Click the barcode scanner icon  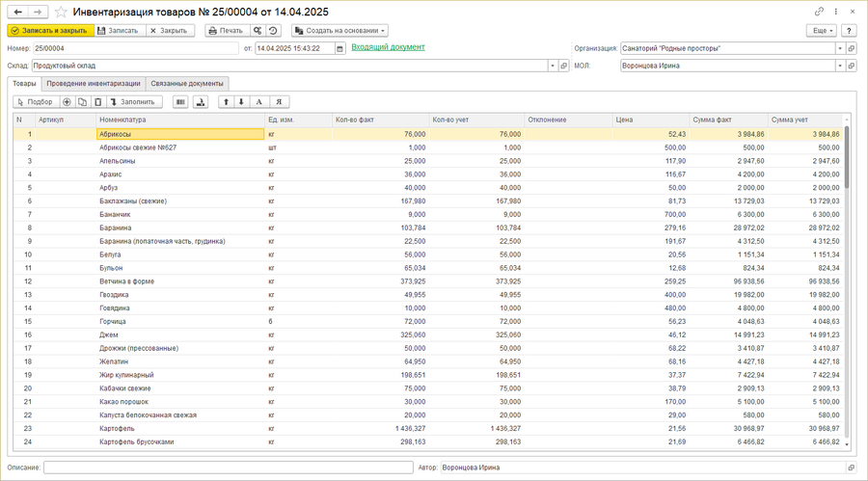[180, 101]
